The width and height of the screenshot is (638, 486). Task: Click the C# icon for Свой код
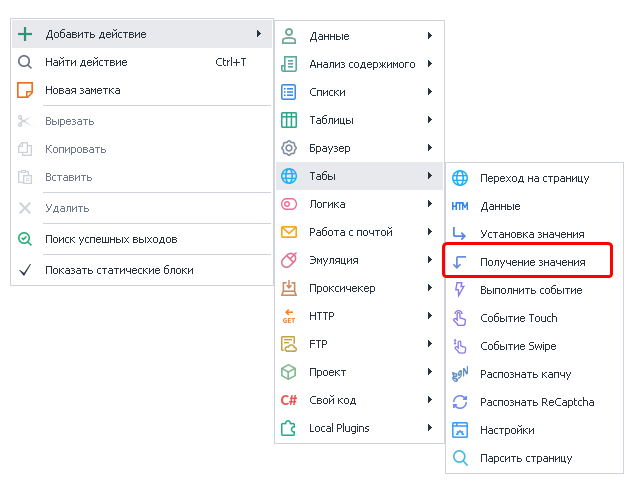pyautogui.click(x=289, y=400)
